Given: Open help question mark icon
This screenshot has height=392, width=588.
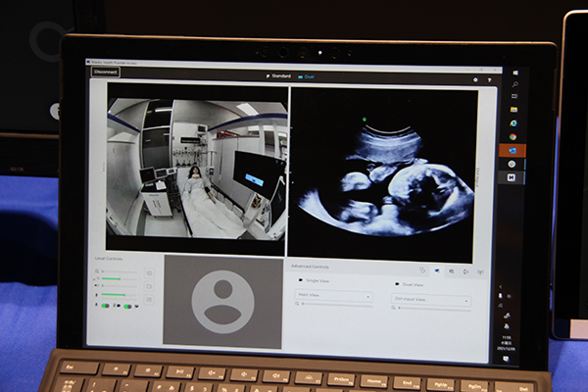Looking at the screenshot, I should click(x=489, y=79).
